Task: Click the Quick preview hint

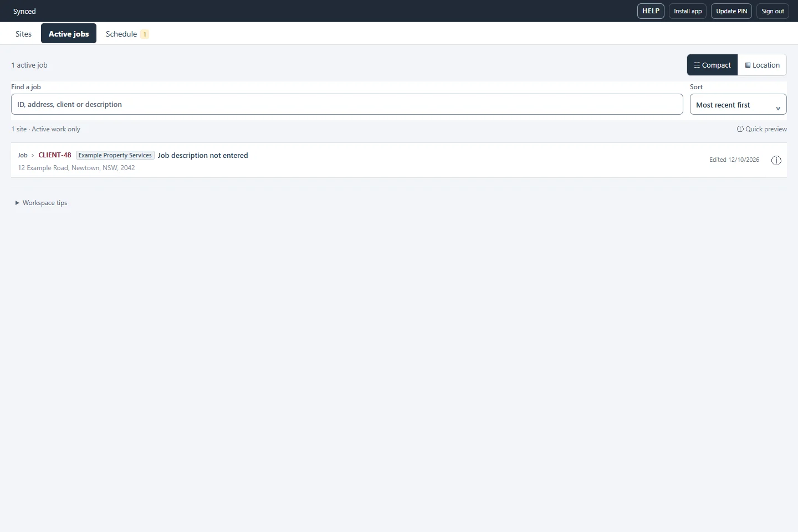Action: (x=762, y=129)
